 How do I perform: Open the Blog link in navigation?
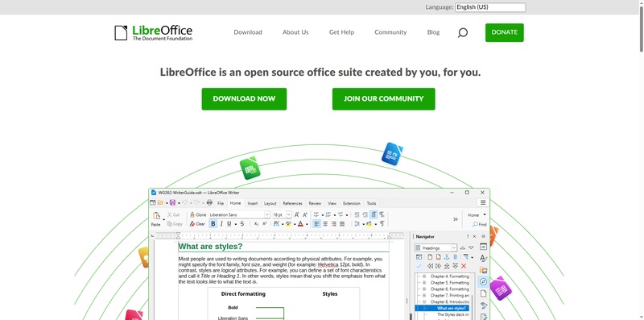pos(433,32)
